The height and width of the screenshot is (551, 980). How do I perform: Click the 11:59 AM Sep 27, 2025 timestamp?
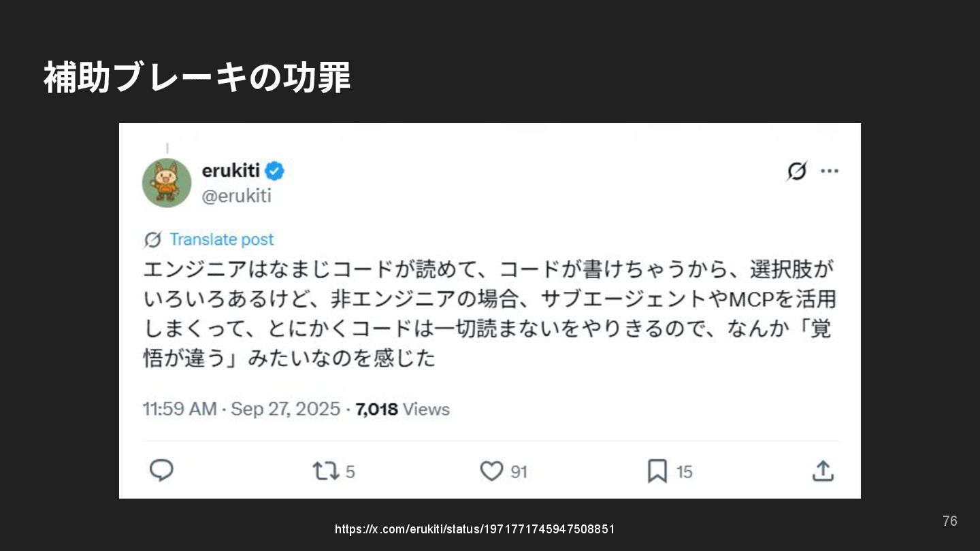[x=241, y=409]
